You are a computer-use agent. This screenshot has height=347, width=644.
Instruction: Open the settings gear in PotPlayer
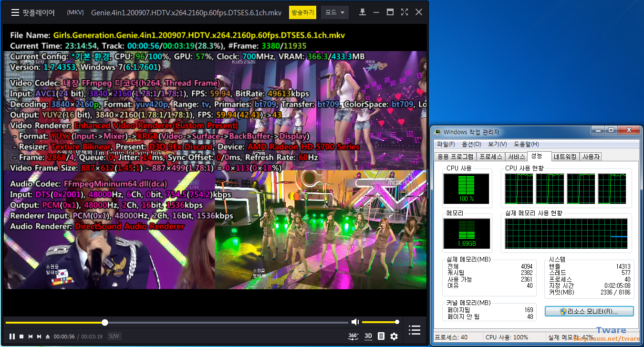pyautogui.click(x=394, y=336)
